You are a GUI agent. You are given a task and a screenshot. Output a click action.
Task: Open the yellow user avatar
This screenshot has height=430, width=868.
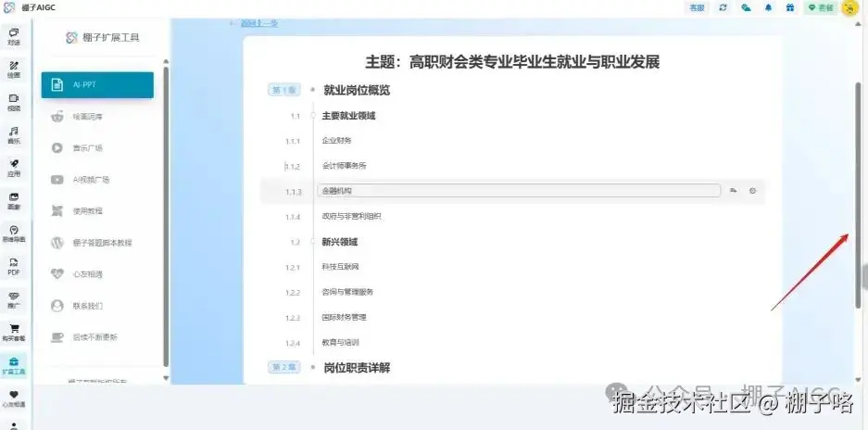pos(849,7)
